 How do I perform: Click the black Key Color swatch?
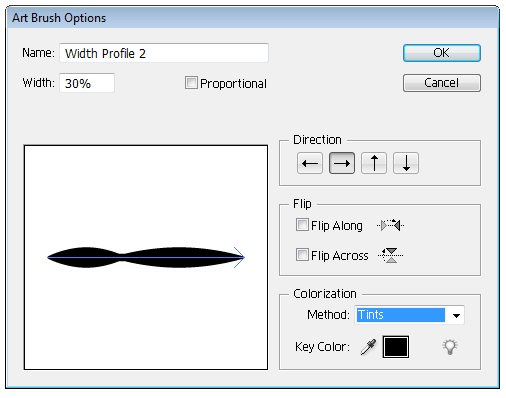tap(396, 347)
